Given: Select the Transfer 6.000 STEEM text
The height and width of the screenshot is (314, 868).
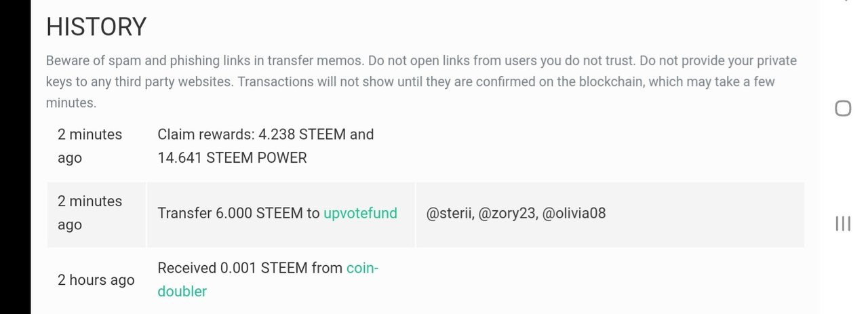Looking at the screenshot, I should [238, 213].
